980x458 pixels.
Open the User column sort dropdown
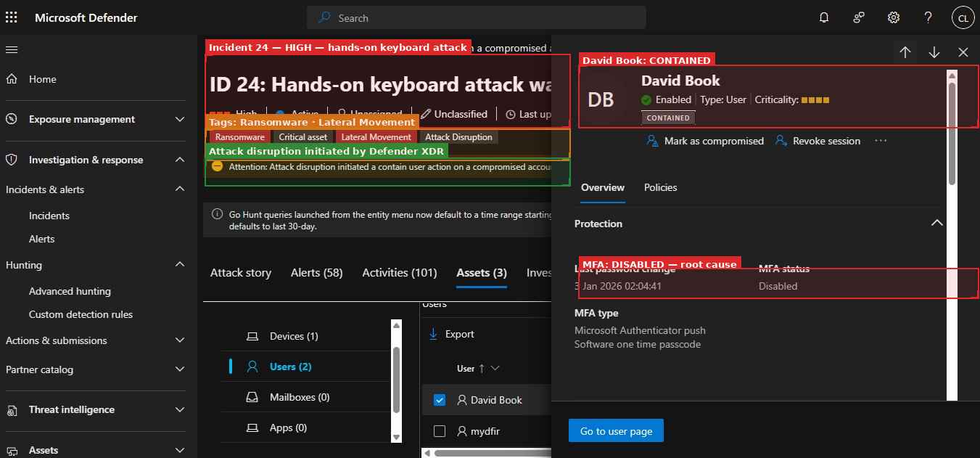pyautogui.click(x=495, y=369)
